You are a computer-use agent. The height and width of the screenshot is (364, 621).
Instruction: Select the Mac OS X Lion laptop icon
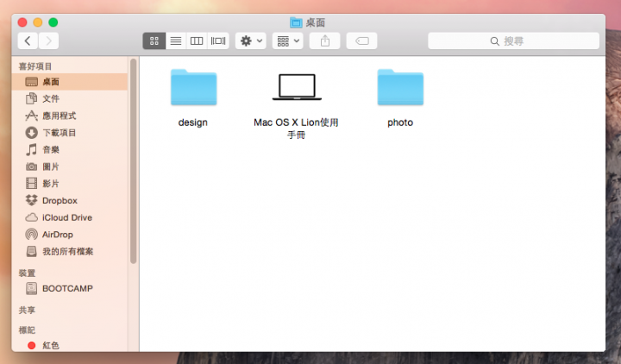tap(297, 87)
